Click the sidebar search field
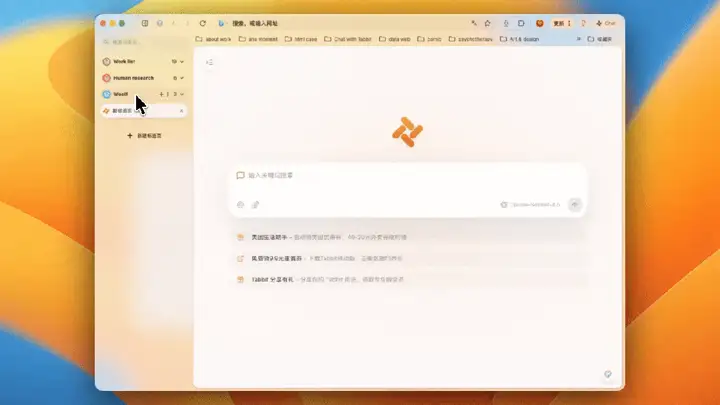Screen dimensions: 720x405 point(143,42)
